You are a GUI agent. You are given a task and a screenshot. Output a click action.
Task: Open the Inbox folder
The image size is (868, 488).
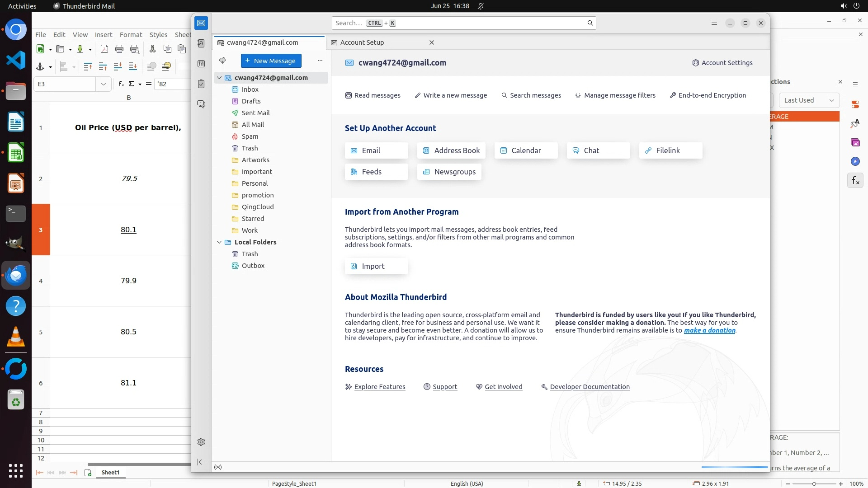(x=250, y=89)
